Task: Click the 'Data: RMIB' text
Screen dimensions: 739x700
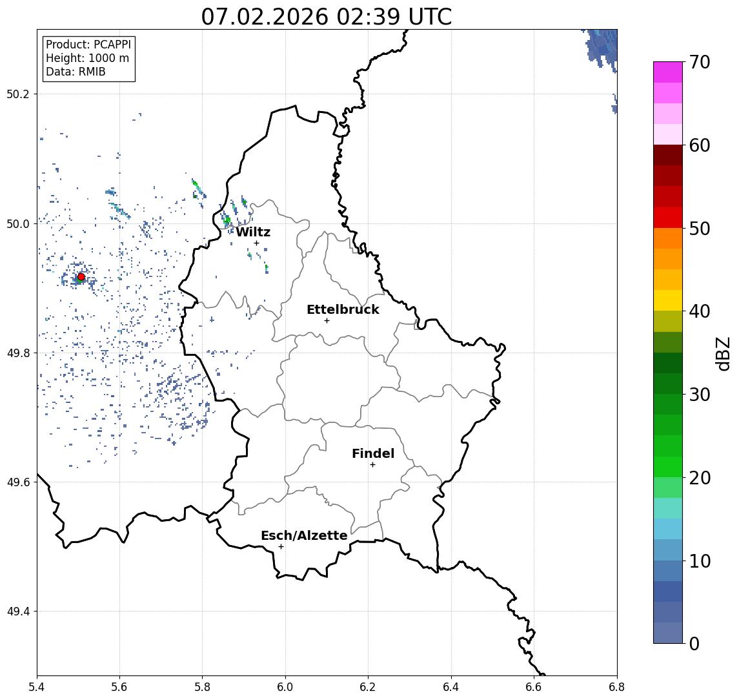Action: 76,72
